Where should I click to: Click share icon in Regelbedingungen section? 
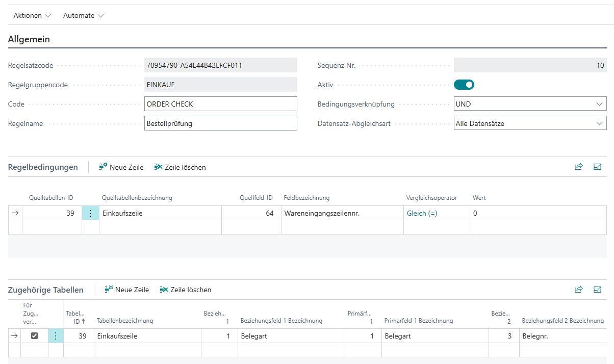[578, 167]
